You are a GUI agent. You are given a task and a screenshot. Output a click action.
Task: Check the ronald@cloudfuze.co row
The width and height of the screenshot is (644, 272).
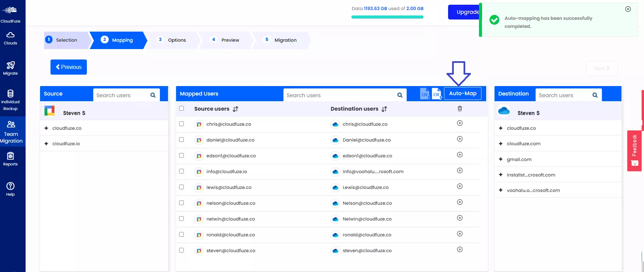coord(181,234)
